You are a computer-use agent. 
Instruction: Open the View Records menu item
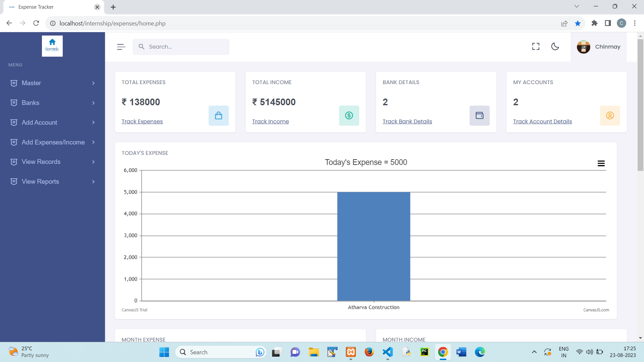pos(52,162)
